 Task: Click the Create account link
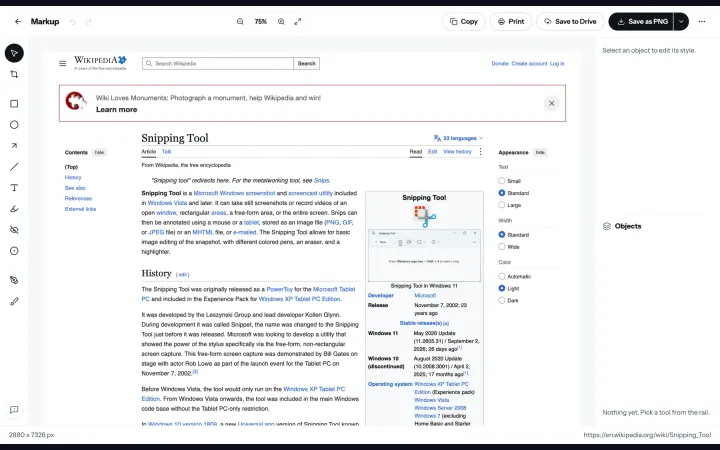[x=529, y=63]
